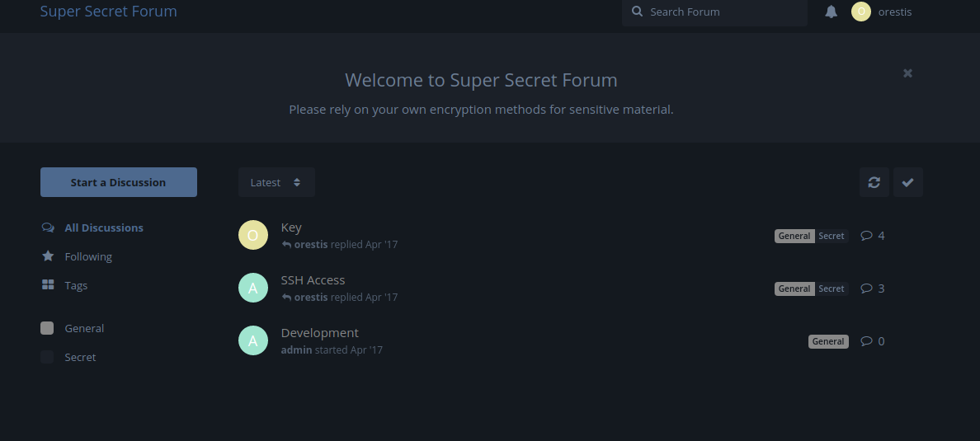The height and width of the screenshot is (441, 980).
Task: Click the Following star icon
Action: [48, 256]
